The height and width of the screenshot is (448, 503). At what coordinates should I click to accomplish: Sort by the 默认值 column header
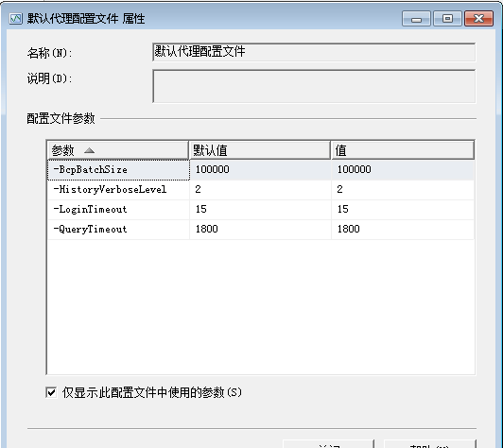point(260,150)
